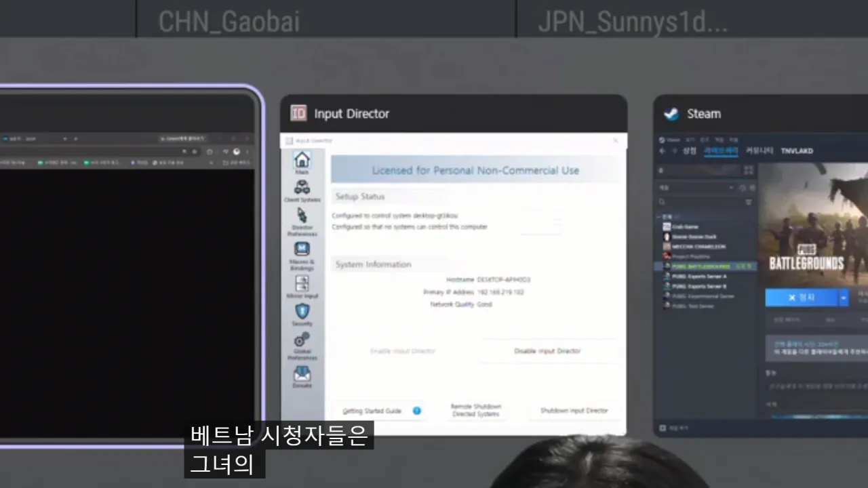Click System Information heading

[x=374, y=264]
